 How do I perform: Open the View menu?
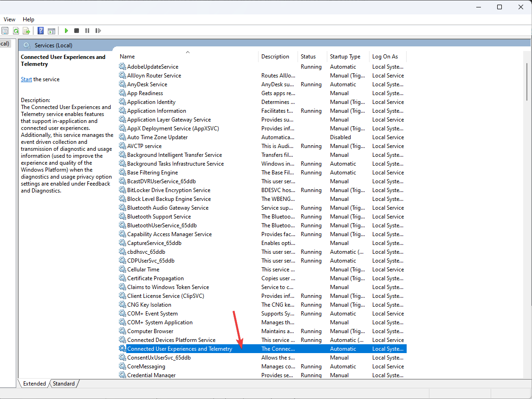(x=9, y=19)
